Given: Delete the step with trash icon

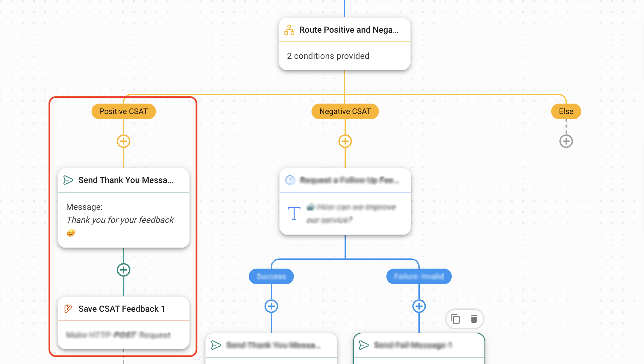Looking at the screenshot, I should coord(474,319).
